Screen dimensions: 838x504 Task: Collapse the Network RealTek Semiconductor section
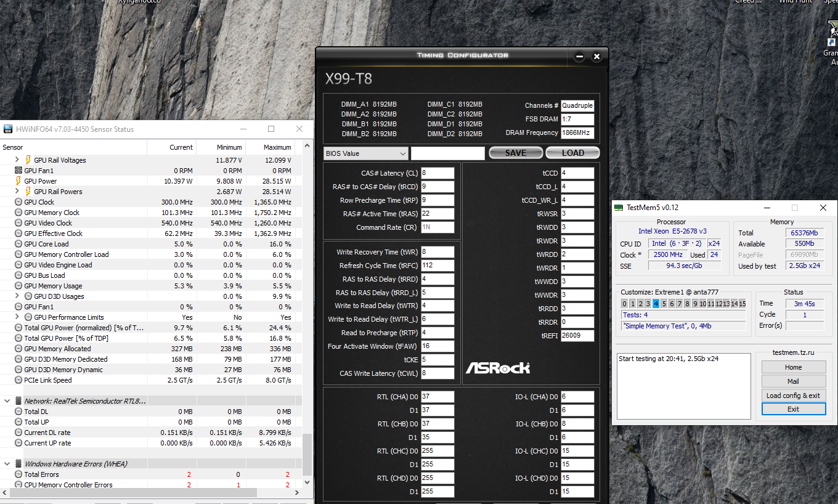pyautogui.click(x=7, y=401)
